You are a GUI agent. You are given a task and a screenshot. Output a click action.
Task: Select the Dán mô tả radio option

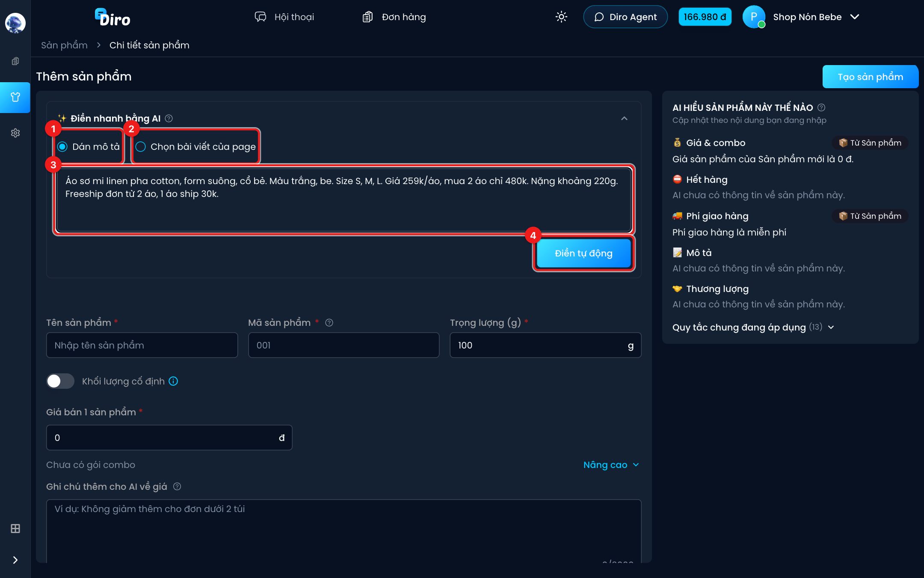pyautogui.click(x=89, y=147)
